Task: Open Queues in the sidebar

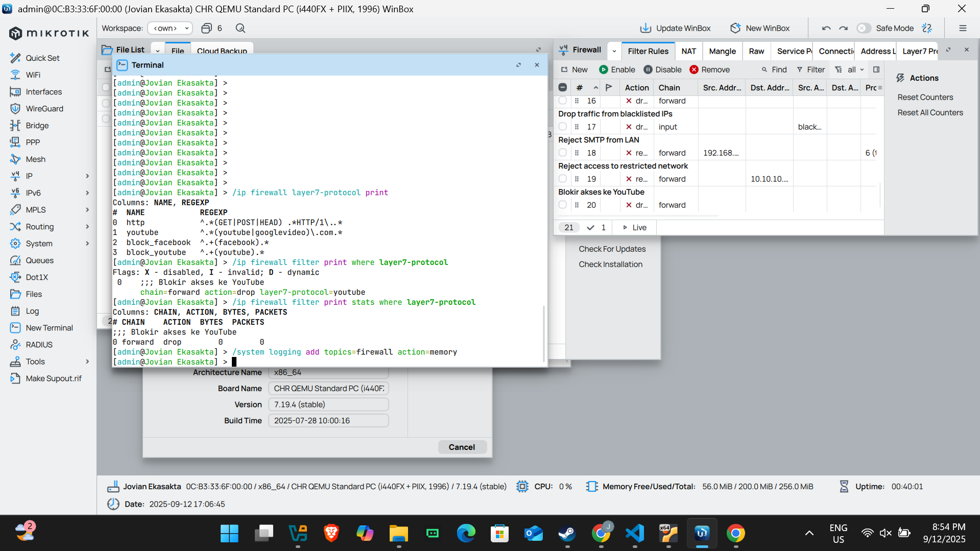Action: (39, 260)
